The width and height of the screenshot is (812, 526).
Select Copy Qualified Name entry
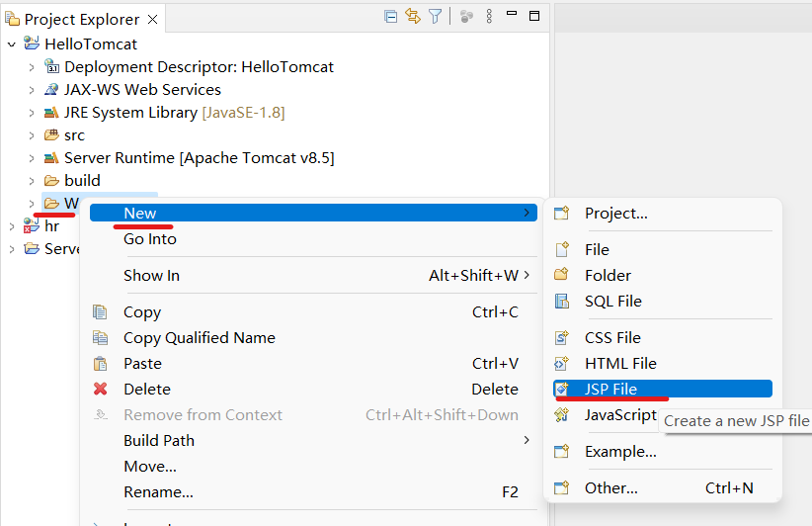pos(199,337)
